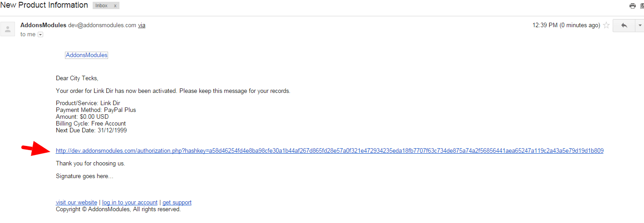Click the "to me" recipient text
Screen dimensions: 644x223
pos(28,34)
